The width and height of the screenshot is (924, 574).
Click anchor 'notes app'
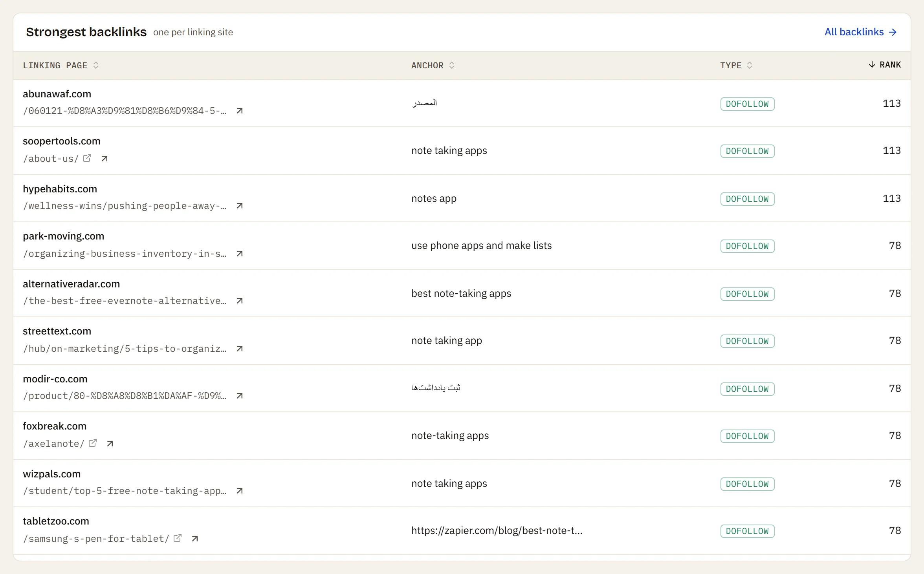tap(434, 198)
